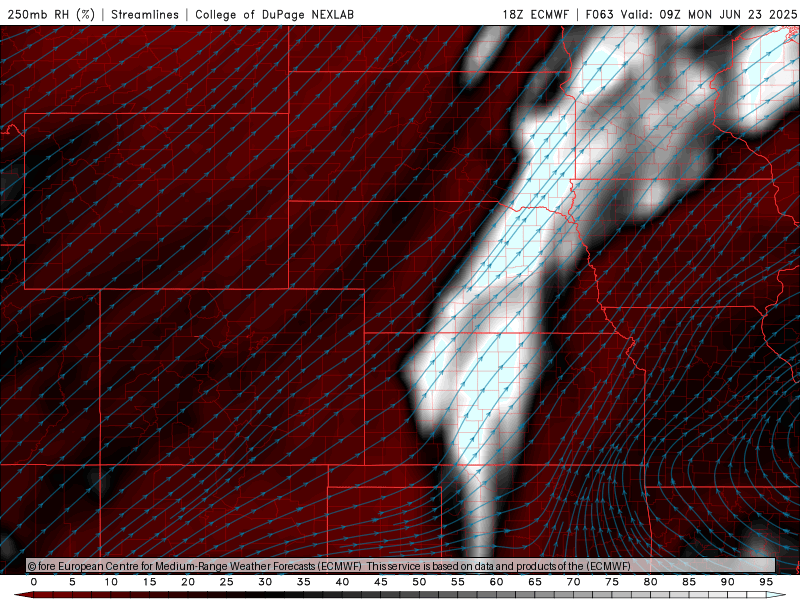
Task: Click the "F063" forecast hour text
Action: point(599,14)
